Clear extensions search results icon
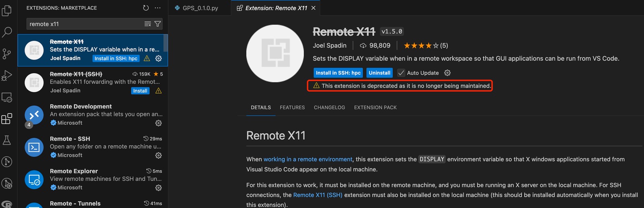The height and width of the screenshot is (208, 644). pyautogui.click(x=148, y=24)
